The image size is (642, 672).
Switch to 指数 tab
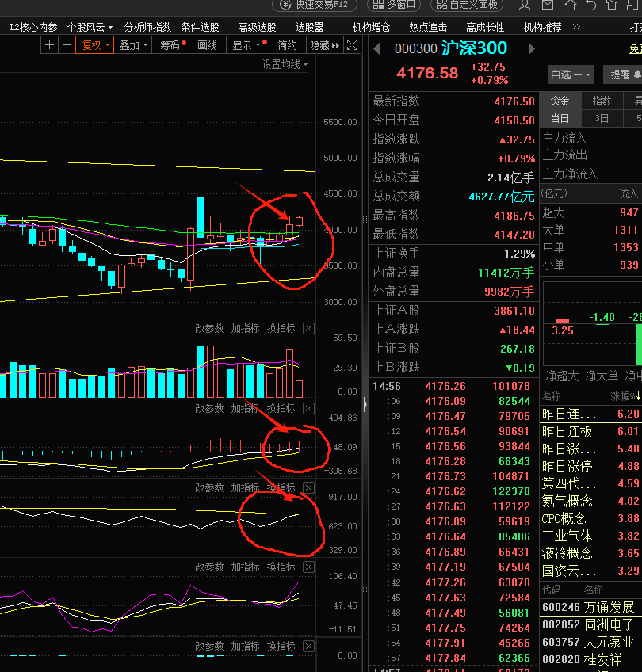602,101
